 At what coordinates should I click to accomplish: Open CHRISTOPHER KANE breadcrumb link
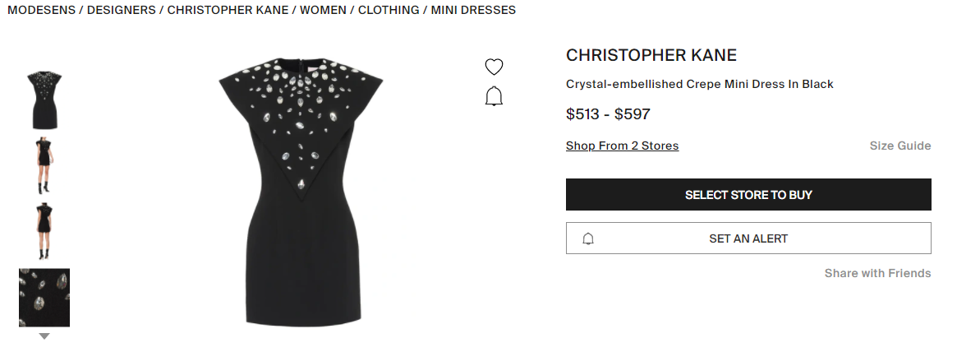click(228, 10)
